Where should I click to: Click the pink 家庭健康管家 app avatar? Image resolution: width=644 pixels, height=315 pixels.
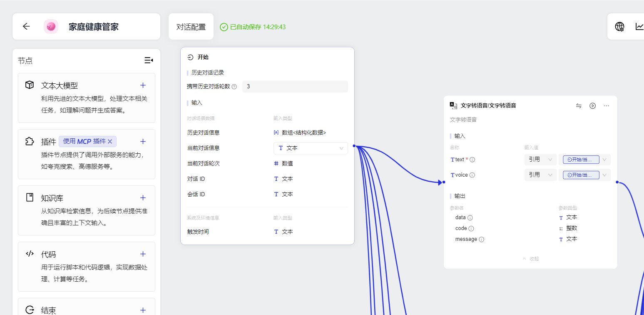(51, 27)
